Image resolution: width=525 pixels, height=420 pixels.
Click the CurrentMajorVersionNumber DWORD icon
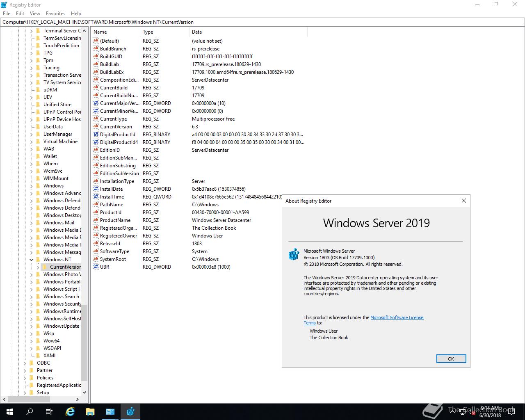[x=96, y=103]
